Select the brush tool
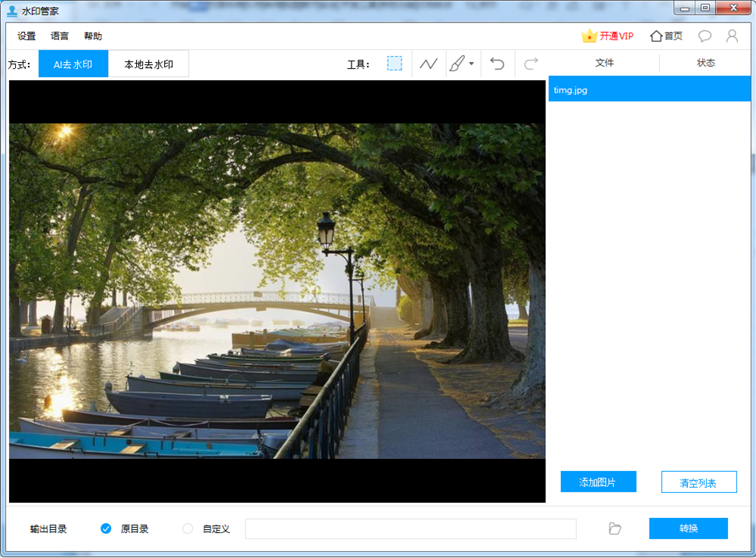Viewport: 756px width, 558px height. coord(457,64)
